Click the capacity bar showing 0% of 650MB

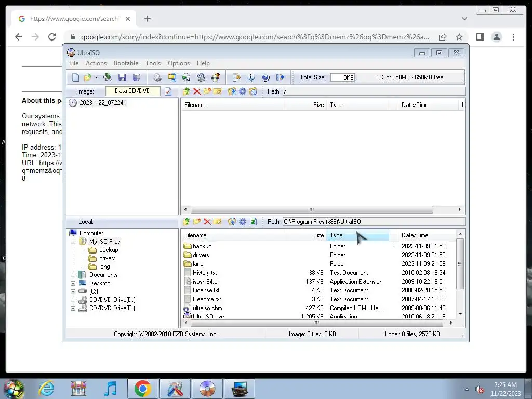pyautogui.click(x=410, y=77)
